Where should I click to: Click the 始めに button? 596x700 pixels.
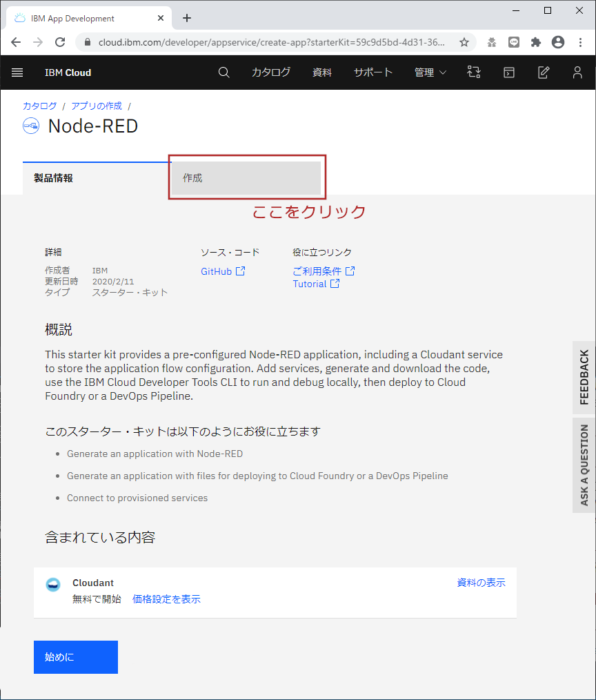(x=76, y=657)
